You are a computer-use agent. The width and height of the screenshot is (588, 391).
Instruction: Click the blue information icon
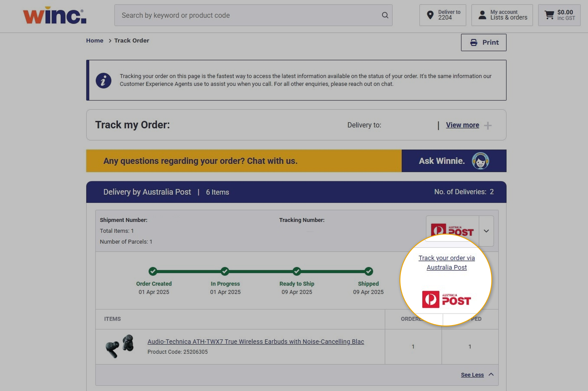click(x=104, y=80)
